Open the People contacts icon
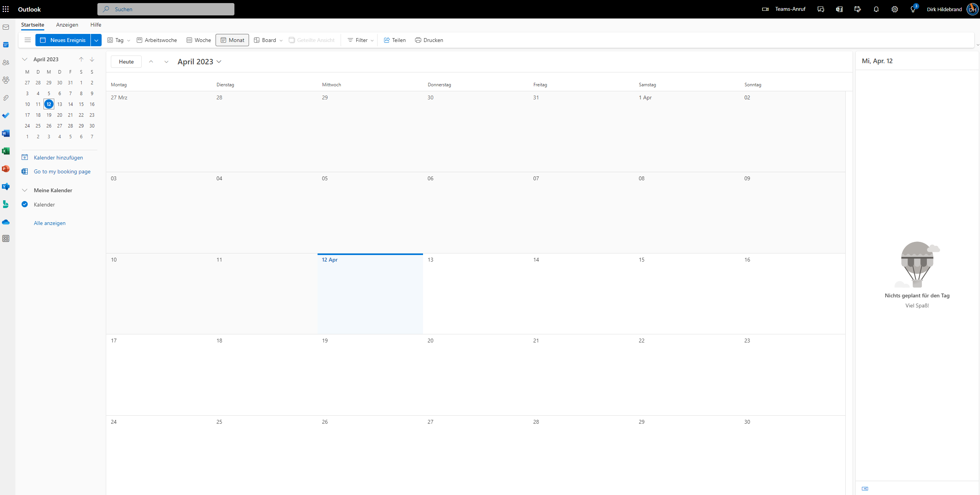Viewport: 980px width, 495px height. click(6, 62)
